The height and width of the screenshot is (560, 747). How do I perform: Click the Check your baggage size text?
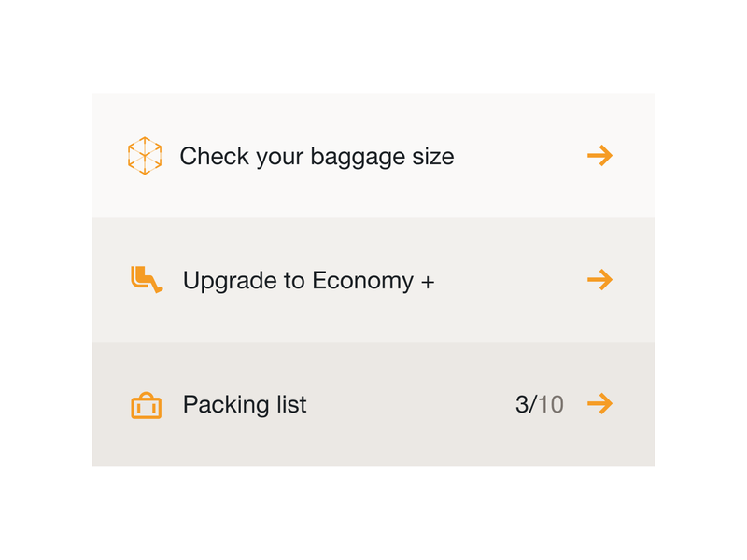(317, 156)
